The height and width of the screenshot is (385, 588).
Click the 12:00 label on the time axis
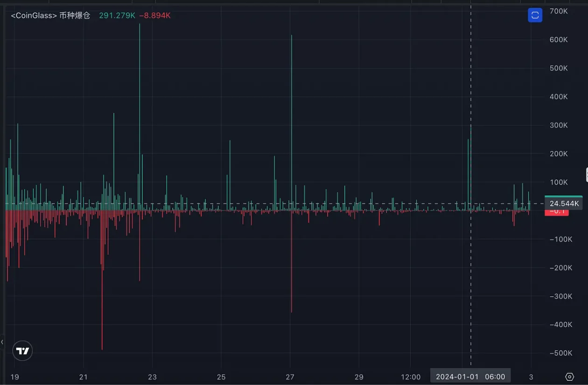(x=410, y=377)
